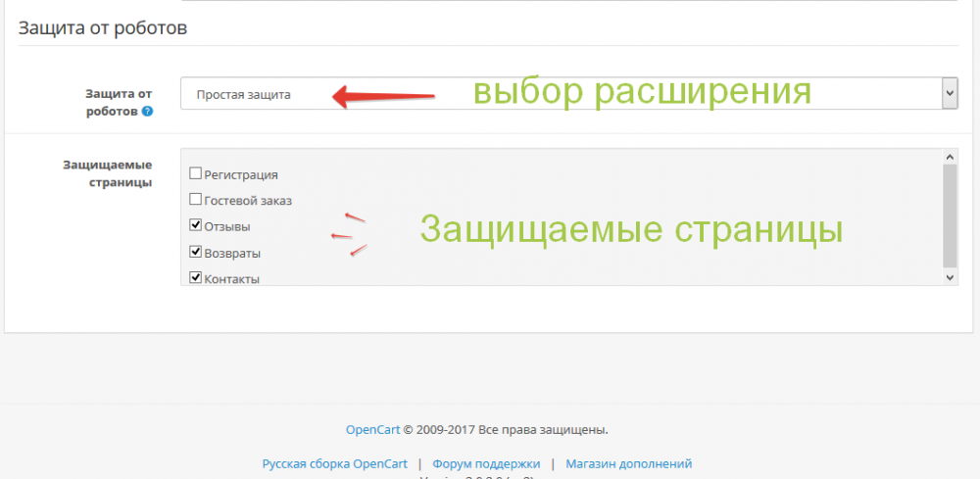Click the help icon beside Защита от роботов

tap(147, 112)
